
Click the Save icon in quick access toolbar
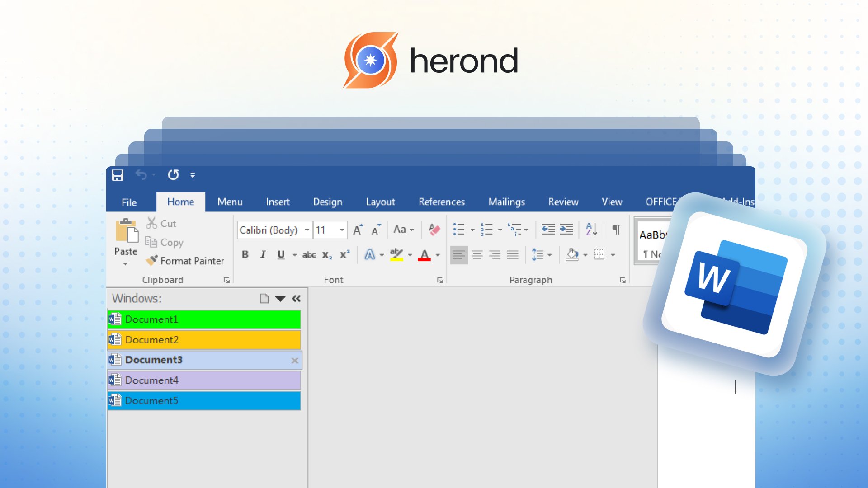(x=118, y=175)
